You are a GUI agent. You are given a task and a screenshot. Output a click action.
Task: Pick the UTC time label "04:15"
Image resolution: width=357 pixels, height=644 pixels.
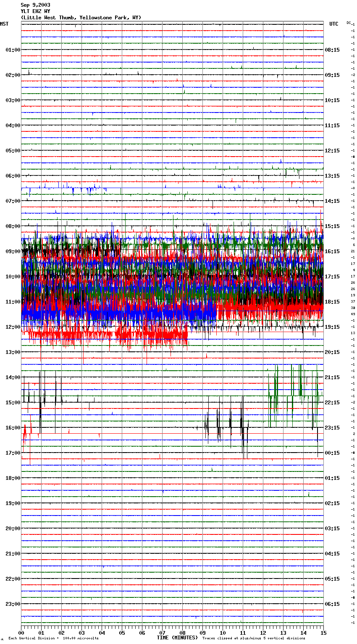332,554
